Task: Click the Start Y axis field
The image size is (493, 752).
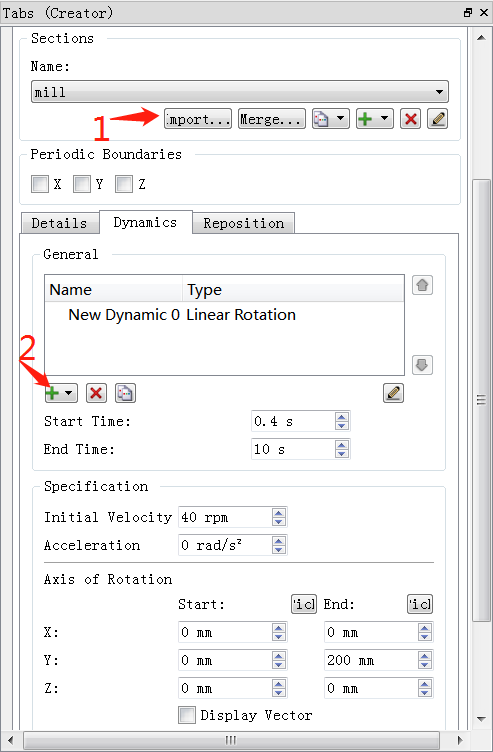Action: coord(225,660)
